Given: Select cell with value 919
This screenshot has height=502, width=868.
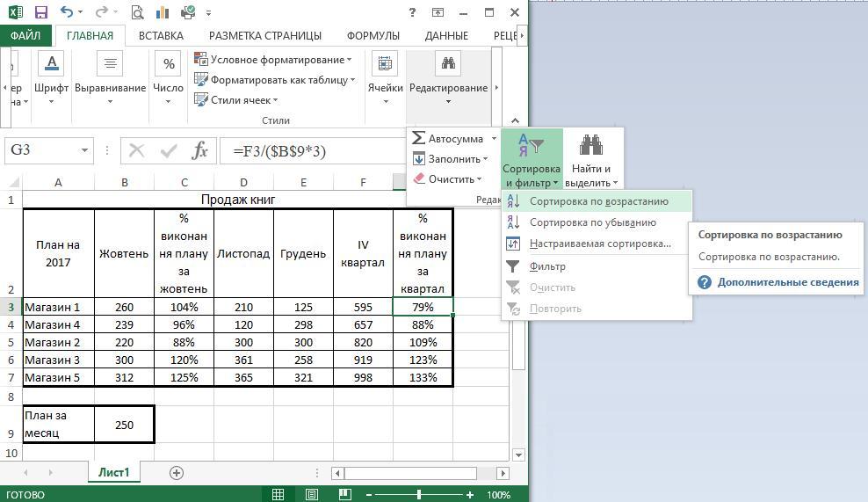Looking at the screenshot, I should pos(363,360).
